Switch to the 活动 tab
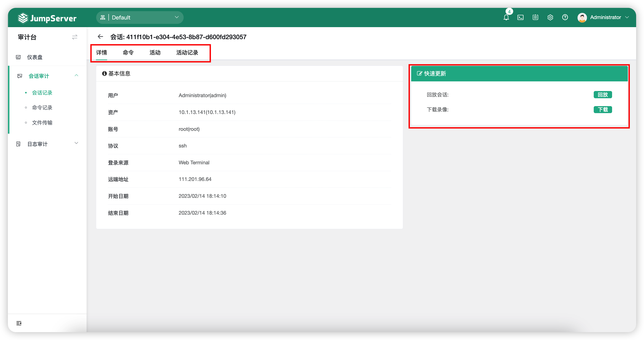The width and height of the screenshot is (644, 340). 155,53
